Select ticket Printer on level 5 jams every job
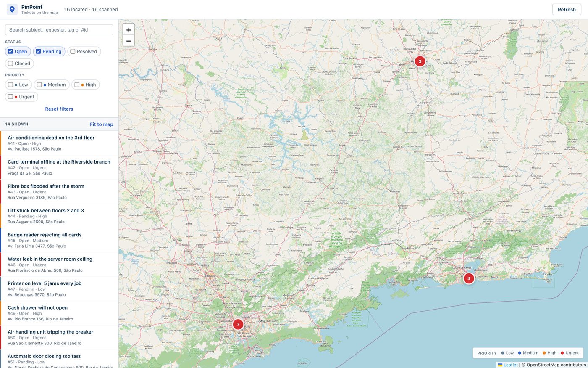 [x=59, y=289]
